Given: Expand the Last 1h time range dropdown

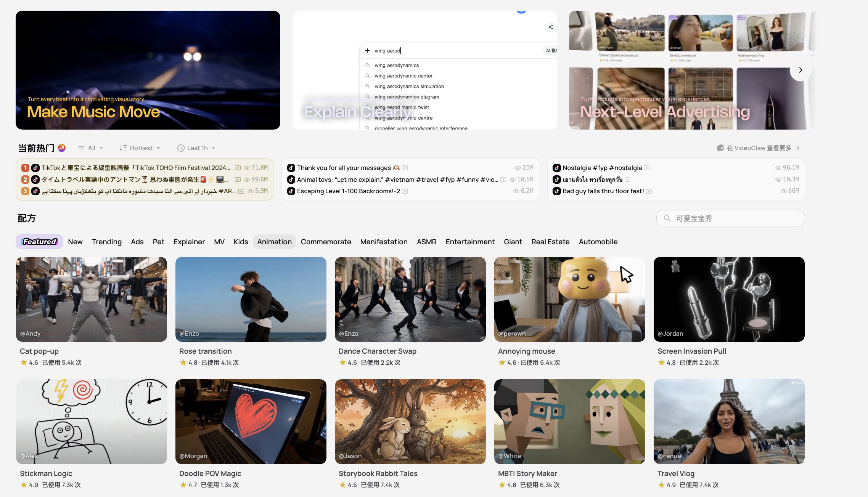Looking at the screenshot, I should 196,148.
